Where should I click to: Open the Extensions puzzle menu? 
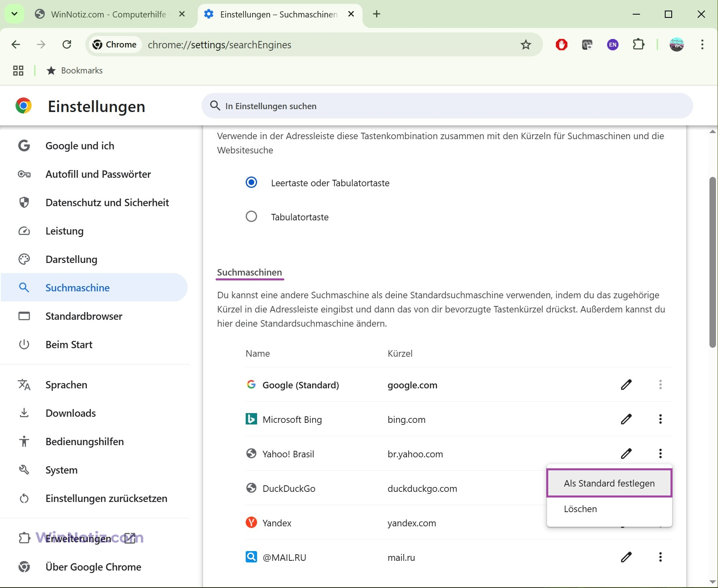tap(638, 45)
